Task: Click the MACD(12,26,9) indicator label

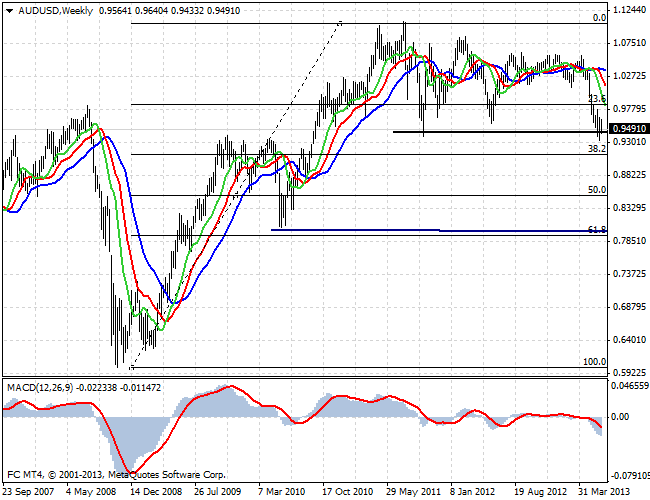Action: 40,388
